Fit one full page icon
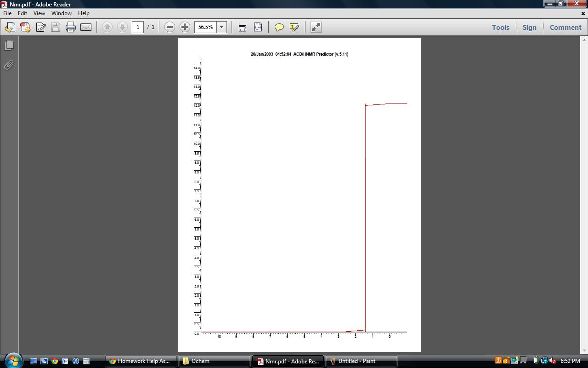This screenshot has height=368, width=588. point(258,27)
